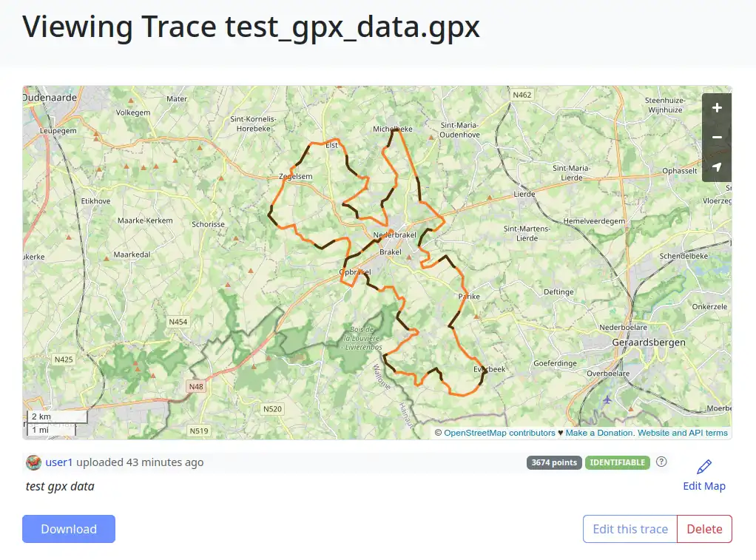Open Website and API terms link

coord(682,433)
